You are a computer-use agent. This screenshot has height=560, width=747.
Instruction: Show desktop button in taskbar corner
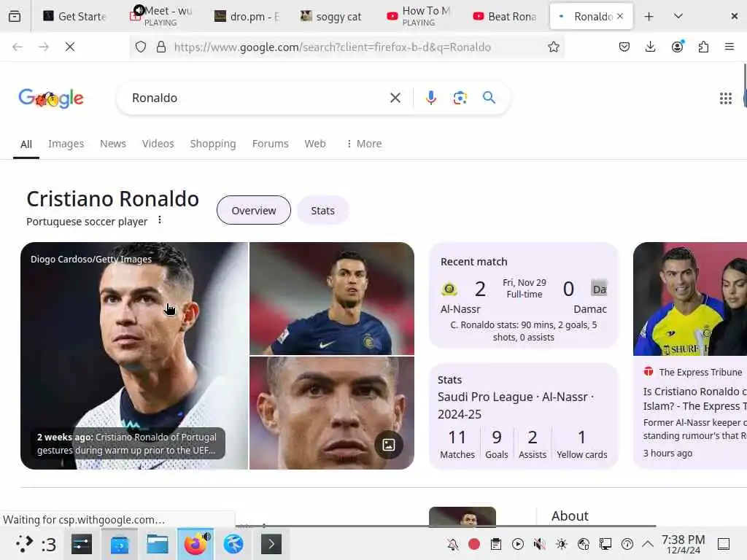[724, 544]
